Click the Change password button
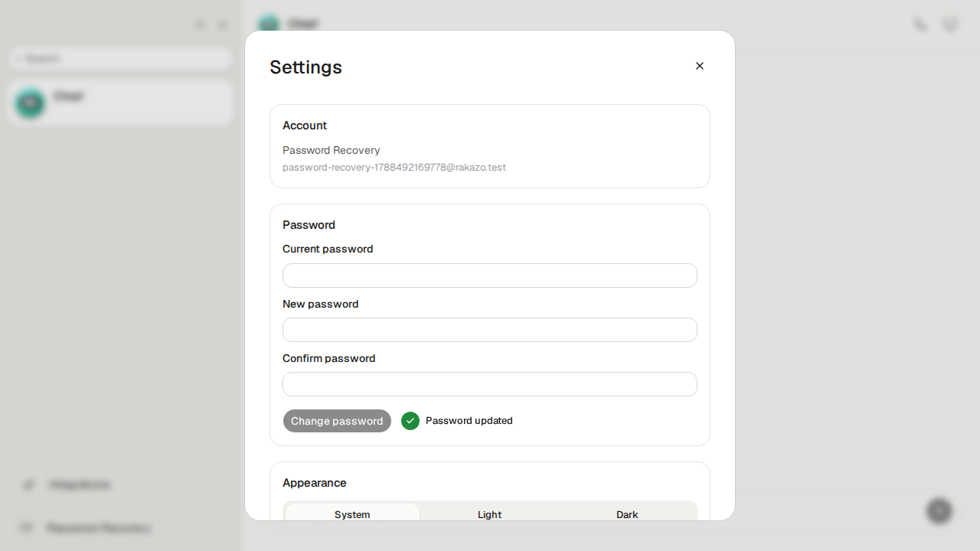 tap(337, 421)
